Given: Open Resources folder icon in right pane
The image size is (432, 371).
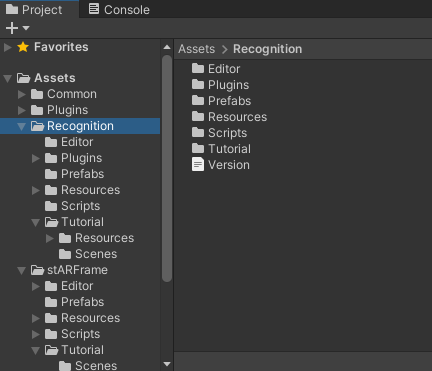Looking at the screenshot, I should pyautogui.click(x=198, y=116).
